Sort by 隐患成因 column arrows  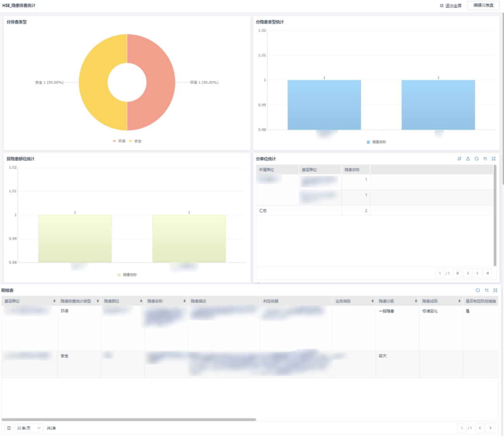pyautogui.click(x=459, y=301)
